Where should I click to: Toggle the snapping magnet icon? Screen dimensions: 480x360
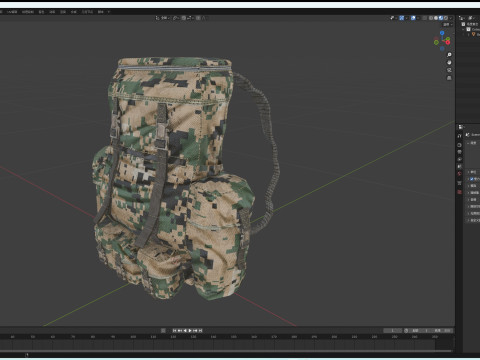click(x=184, y=18)
